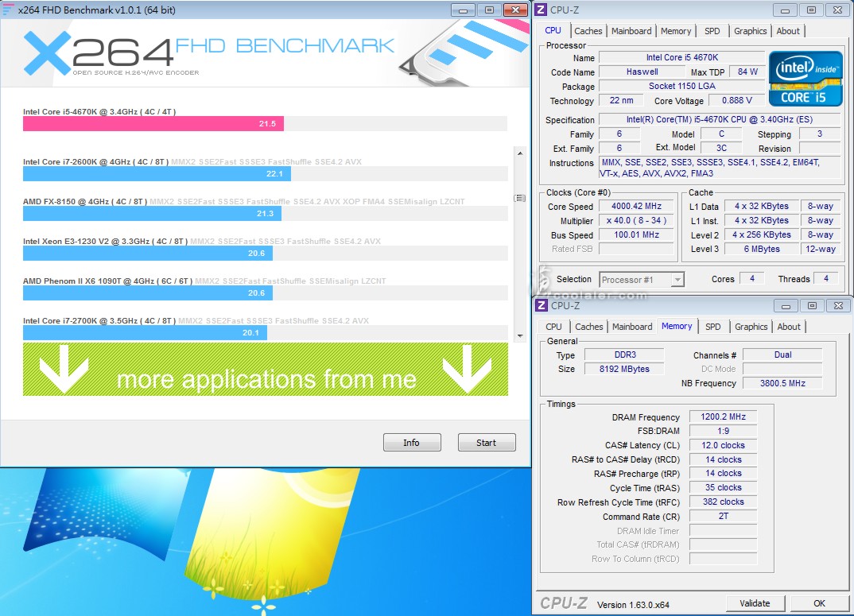Click the Technology value 22 nm
The image size is (854, 616).
pyautogui.click(x=622, y=100)
